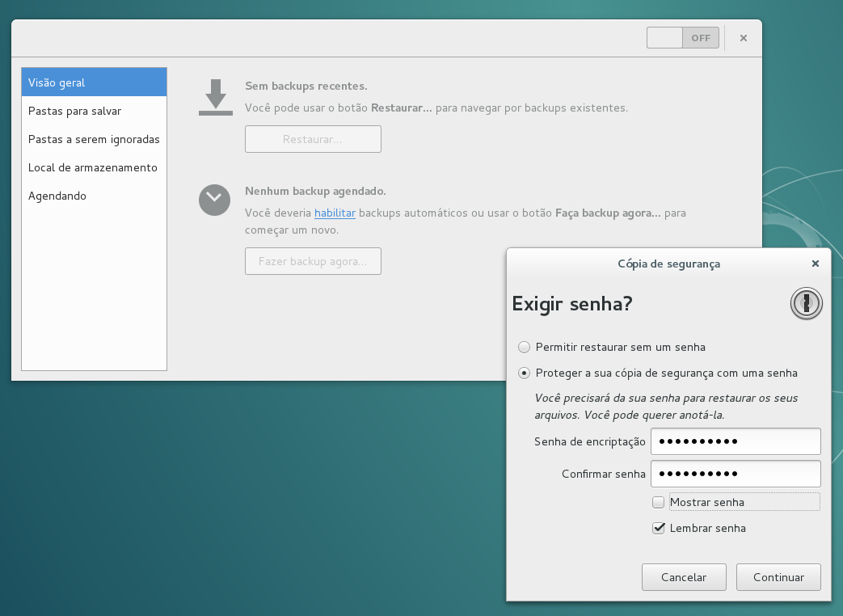The image size is (843, 616).
Task: Click the scheduled backup round chevron icon
Action: click(x=214, y=200)
